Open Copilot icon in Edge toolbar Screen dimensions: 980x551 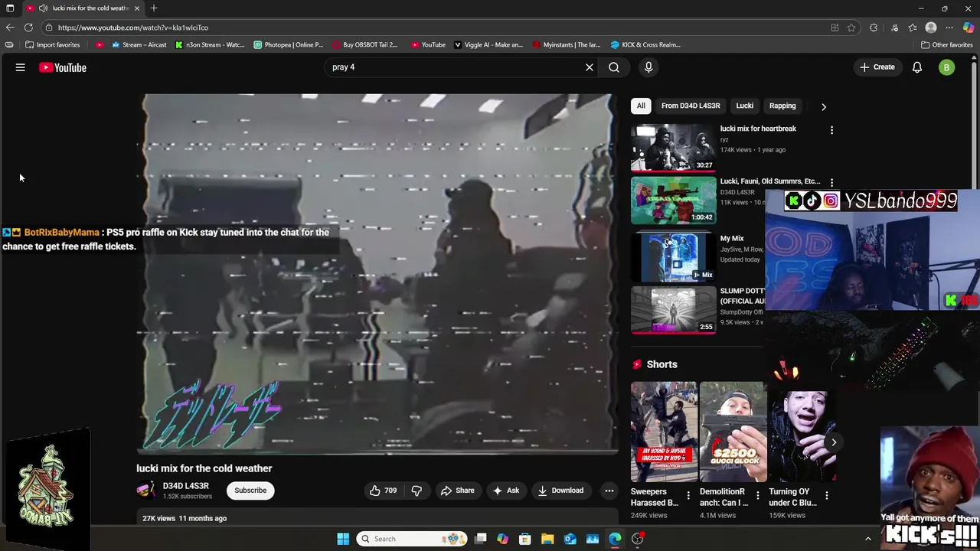tap(969, 28)
